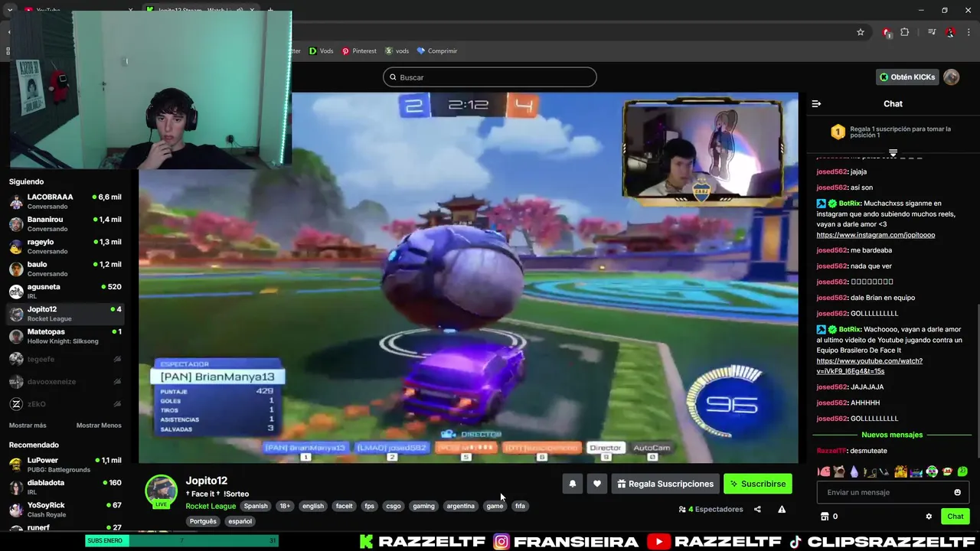This screenshot has width=980, height=551.
Task: Click the green Suscribirse button
Action: pos(758,484)
